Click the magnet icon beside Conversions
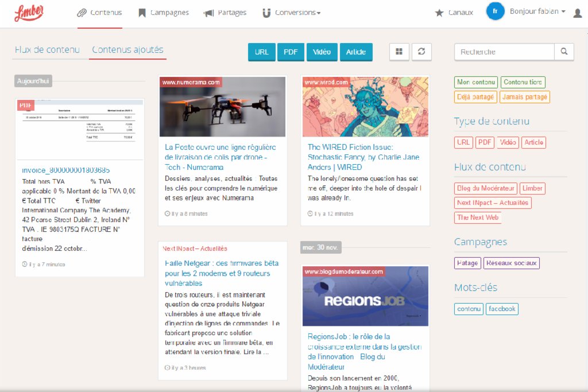The image size is (588, 392). pyautogui.click(x=266, y=13)
